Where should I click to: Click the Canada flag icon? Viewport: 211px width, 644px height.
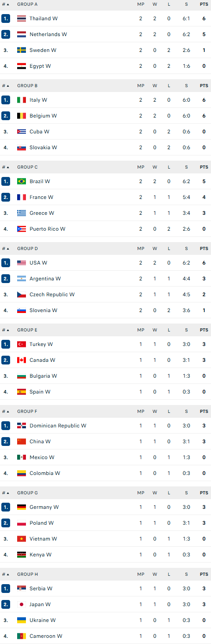tap(22, 360)
